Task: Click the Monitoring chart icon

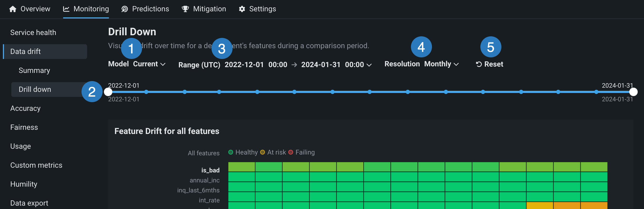Action: [66, 9]
